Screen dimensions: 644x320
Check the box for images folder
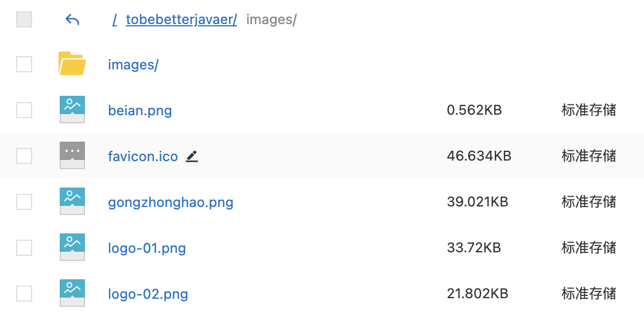coord(24,64)
